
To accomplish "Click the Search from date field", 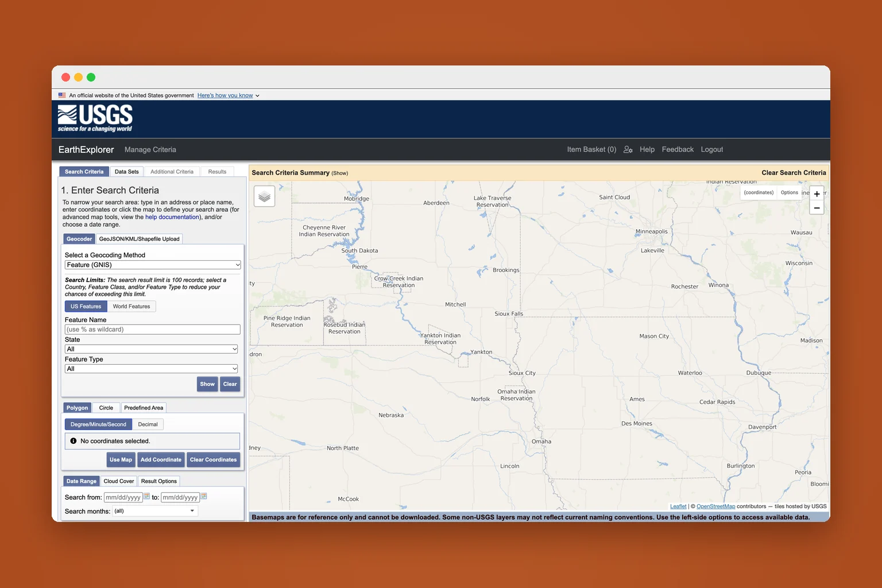I will pyautogui.click(x=123, y=497).
